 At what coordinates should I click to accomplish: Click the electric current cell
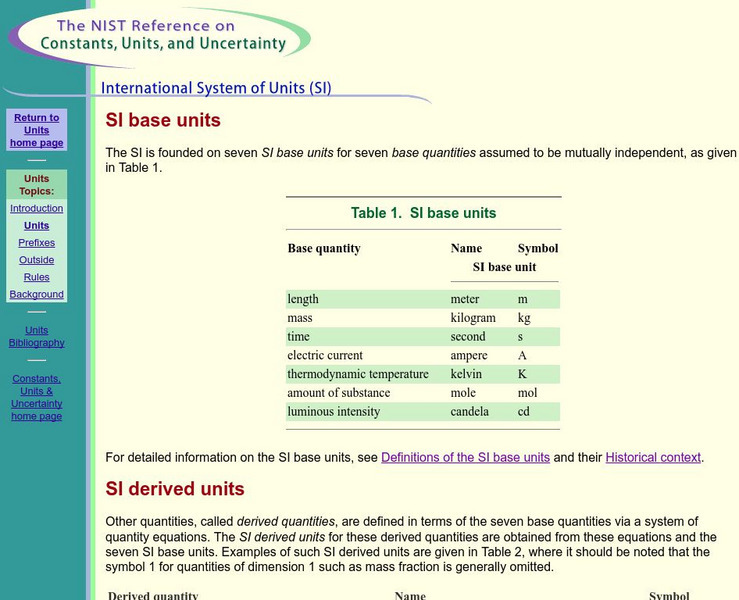click(325, 355)
